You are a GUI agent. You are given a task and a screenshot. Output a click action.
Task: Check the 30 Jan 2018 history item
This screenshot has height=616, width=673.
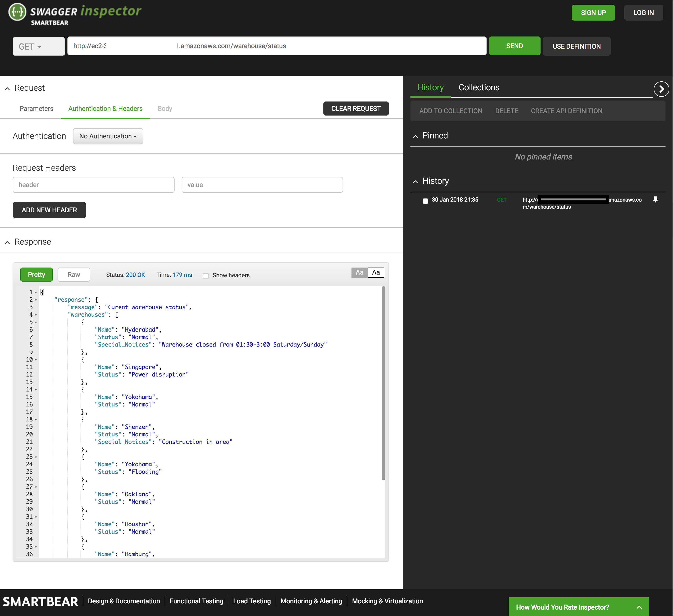point(425,201)
